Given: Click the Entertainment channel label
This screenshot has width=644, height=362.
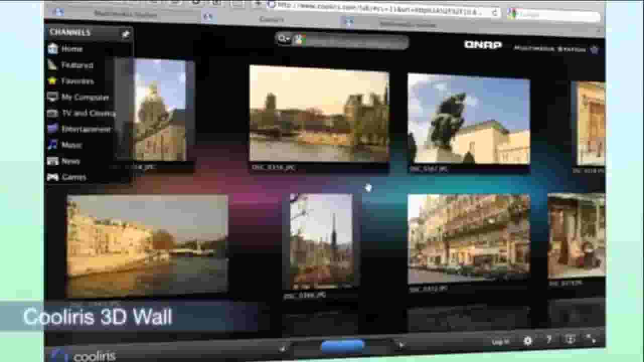Looking at the screenshot, I should pyautogui.click(x=86, y=129).
